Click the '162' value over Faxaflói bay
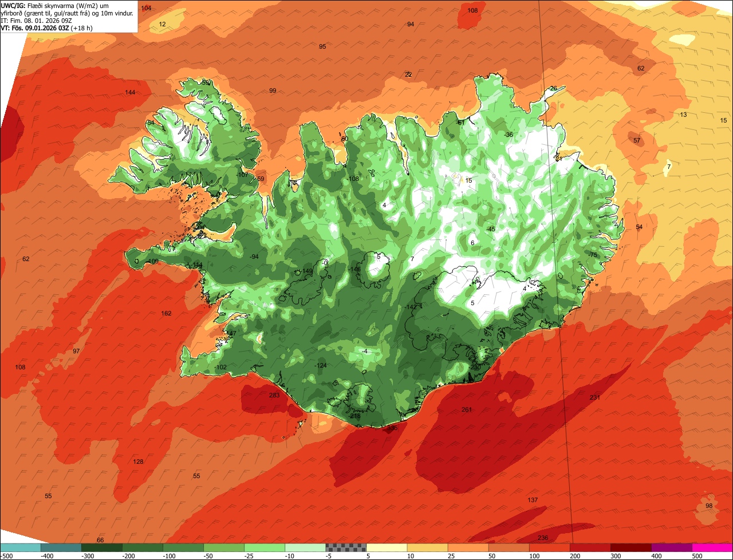The width and height of the screenshot is (733, 560). tap(166, 313)
